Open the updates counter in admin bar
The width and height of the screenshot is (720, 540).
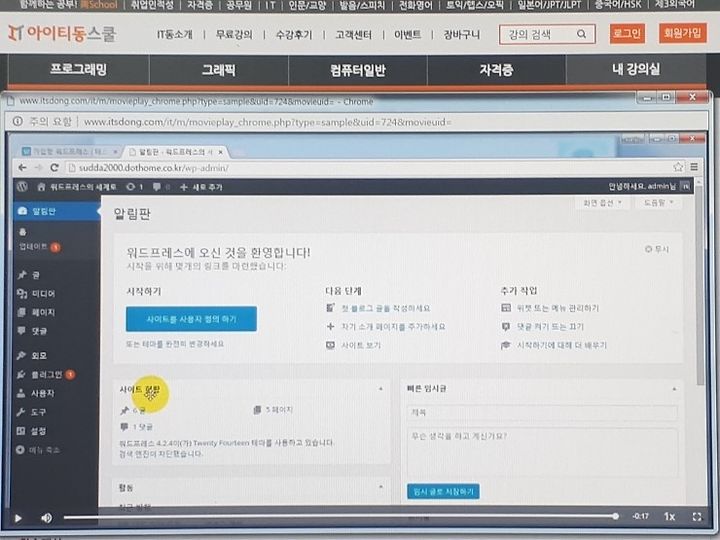click(x=135, y=187)
